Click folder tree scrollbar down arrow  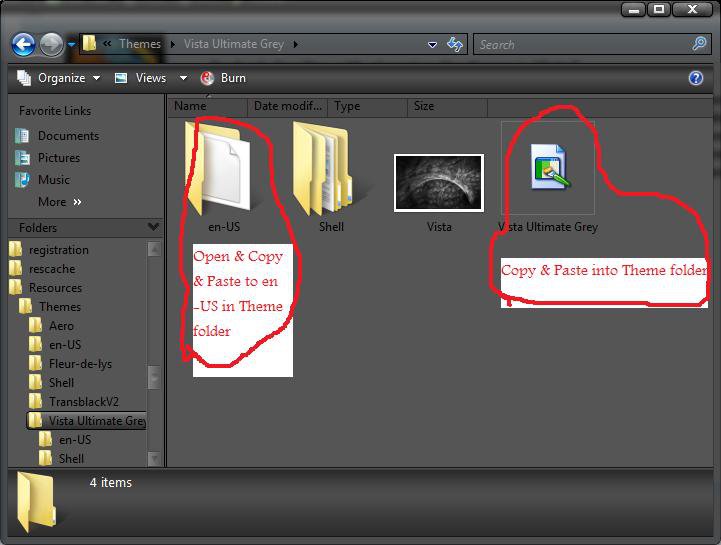pos(154,459)
